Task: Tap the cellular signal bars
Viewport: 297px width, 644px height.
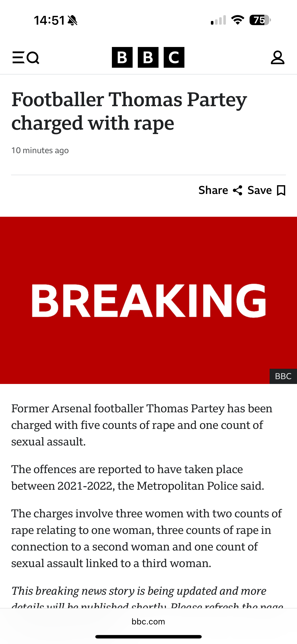Action: coord(218,20)
